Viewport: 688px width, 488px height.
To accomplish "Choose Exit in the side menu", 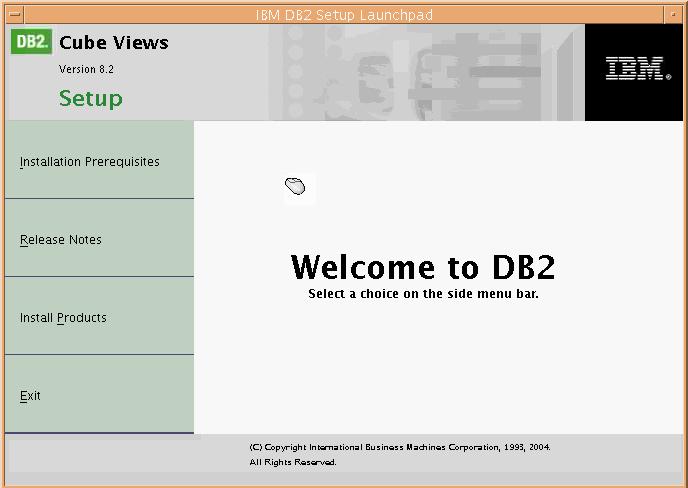I will (99, 394).
